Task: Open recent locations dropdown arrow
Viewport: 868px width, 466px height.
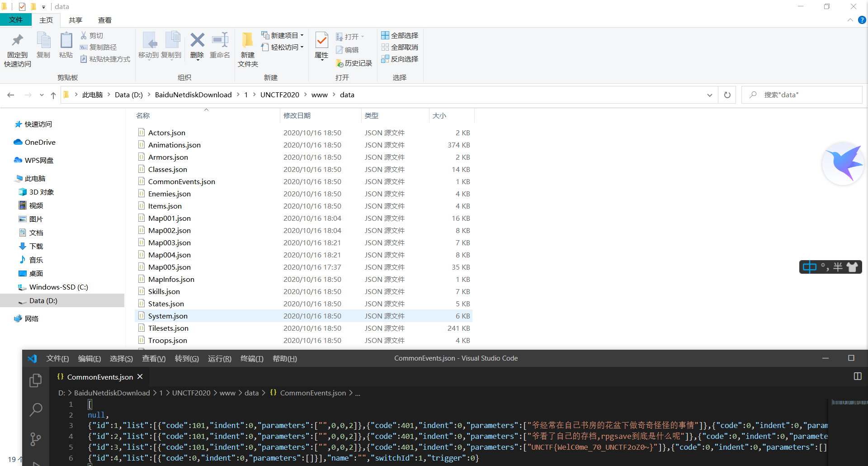Action: 42,95
